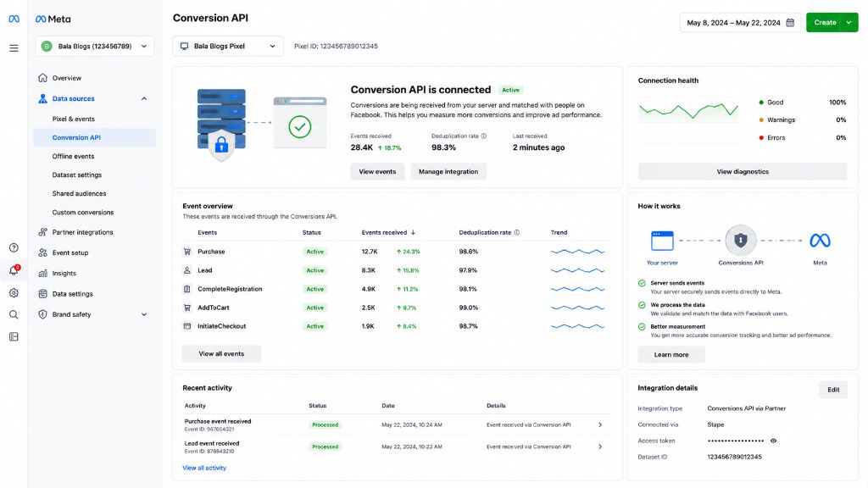Open Shared audiences in sidebar

point(79,194)
